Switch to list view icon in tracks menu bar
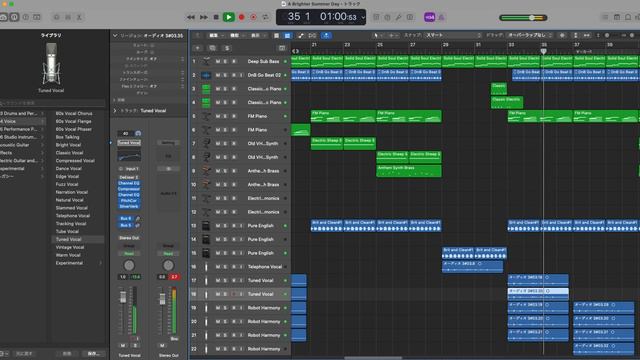Image resolution: width=640 pixels, height=360 pixels. 276,36
